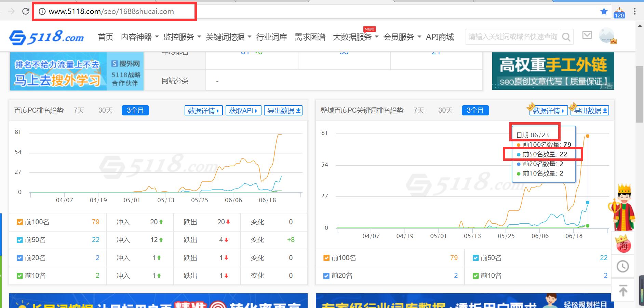Open the mail notification envelope icon
This screenshot has width=644, height=308.
click(587, 36)
